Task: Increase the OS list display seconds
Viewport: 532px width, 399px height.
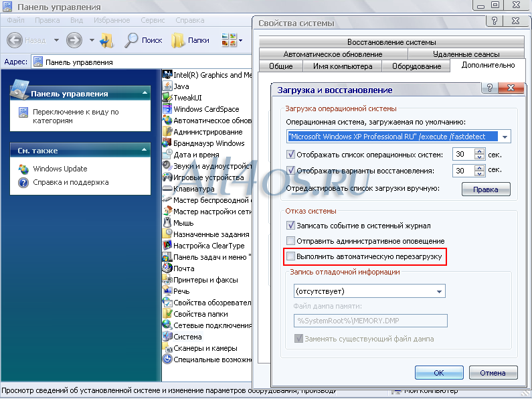Action: click(x=479, y=151)
